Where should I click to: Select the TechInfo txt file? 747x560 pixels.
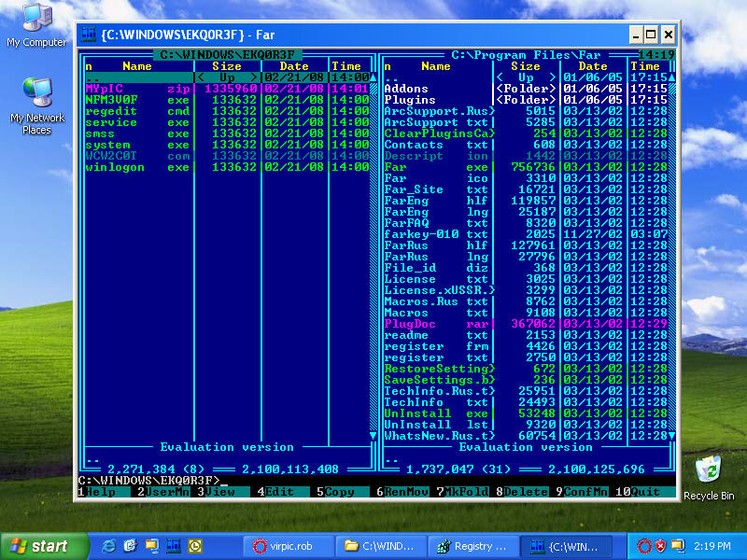(x=526, y=402)
